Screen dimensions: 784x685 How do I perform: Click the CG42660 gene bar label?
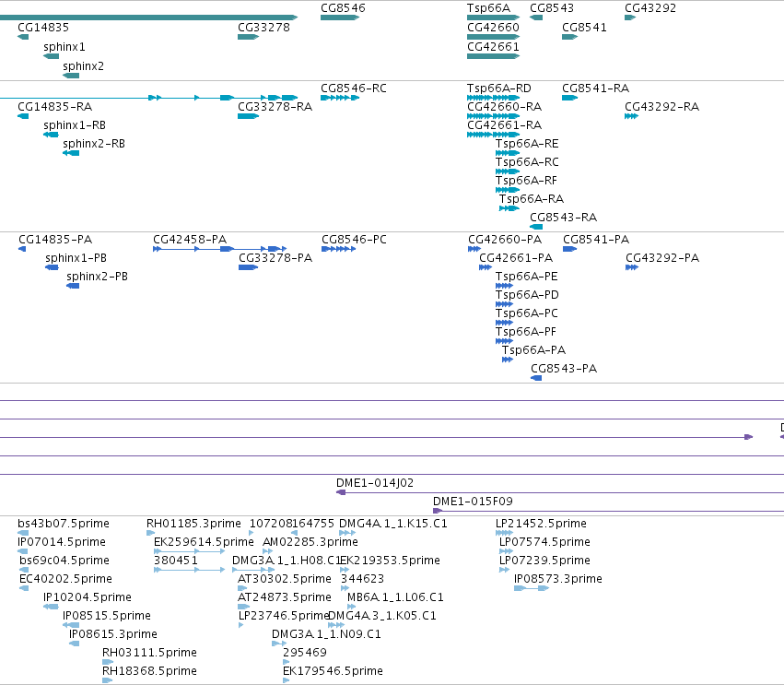pyautogui.click(x=493, y=28)
